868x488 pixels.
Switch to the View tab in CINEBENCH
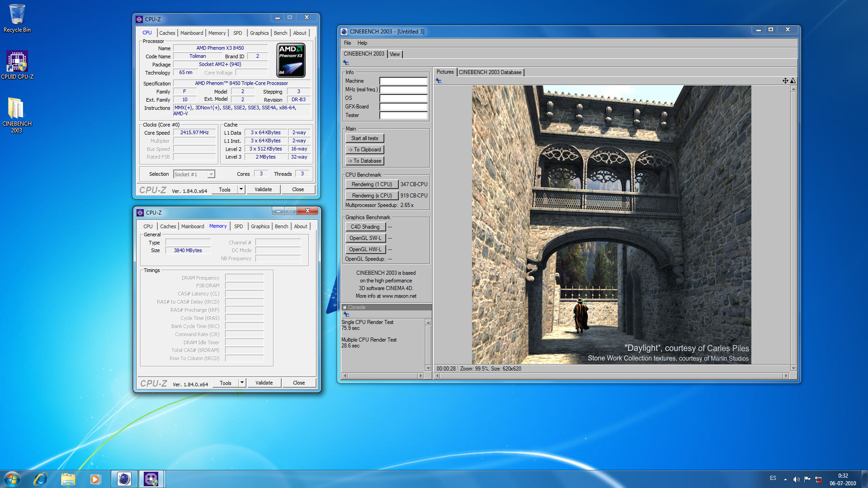395,54
